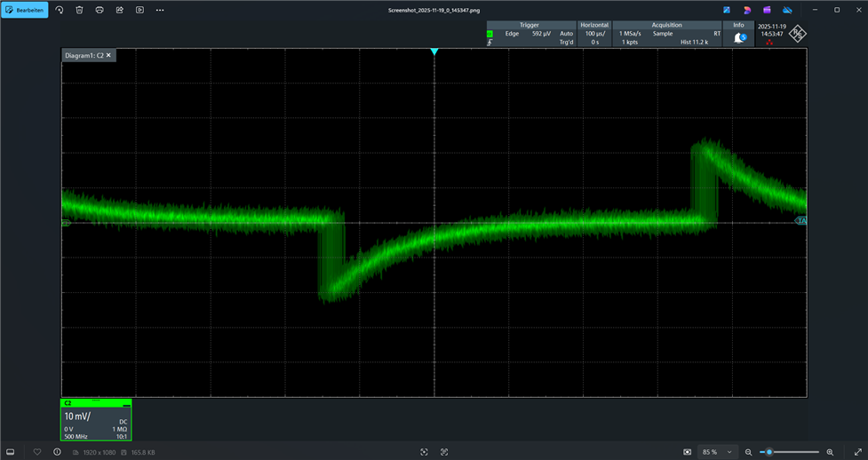
Task: Zoom in with the plus magnifier icon
Action: point(830,452)
